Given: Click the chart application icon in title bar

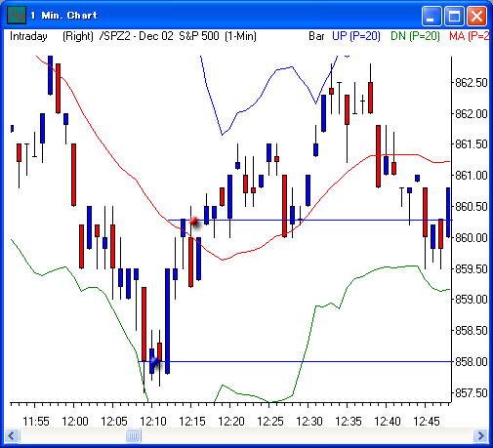Looking at the screenshot, I should click(17, 15).
